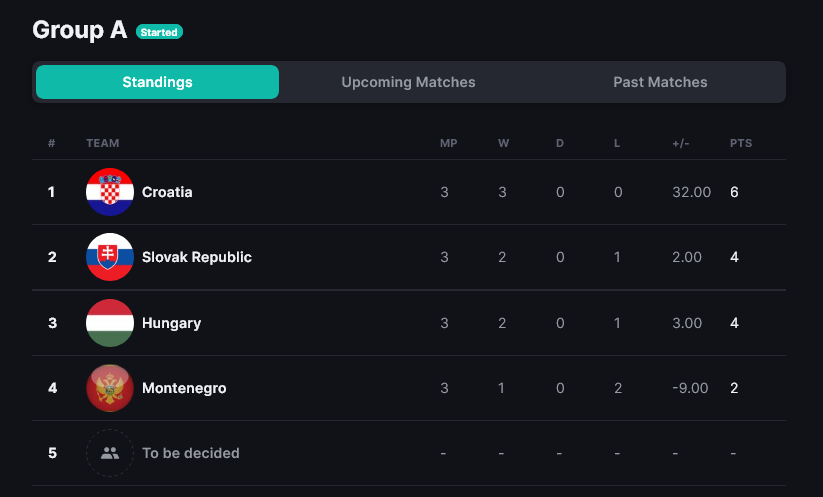Click the Montenegro flag icon
The height and width of the screenshot is (497, 823).
click(x=110, y=388)
